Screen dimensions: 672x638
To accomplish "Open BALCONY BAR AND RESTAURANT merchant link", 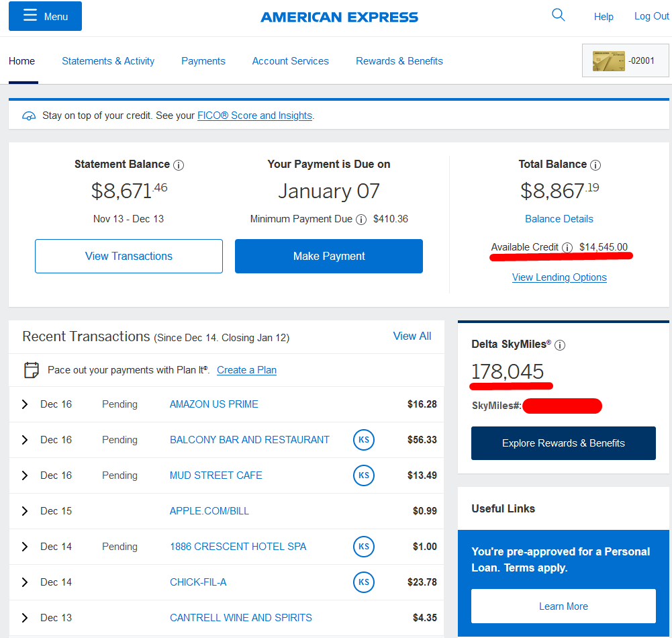I will pyautogui.click(x=250, y=440).
